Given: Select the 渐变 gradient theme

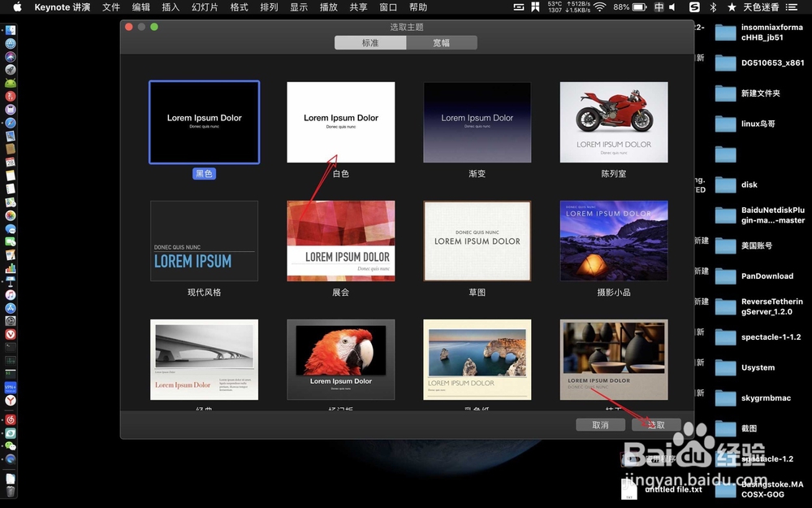Looking at the screenshot, I should (477, 123).
